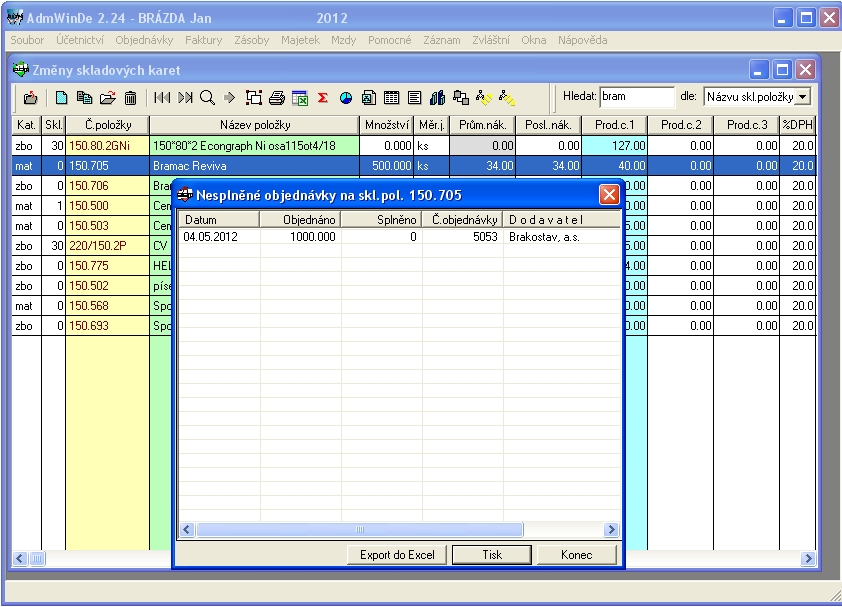Click the Prod.c.1 column header

(x=614, y=125)
